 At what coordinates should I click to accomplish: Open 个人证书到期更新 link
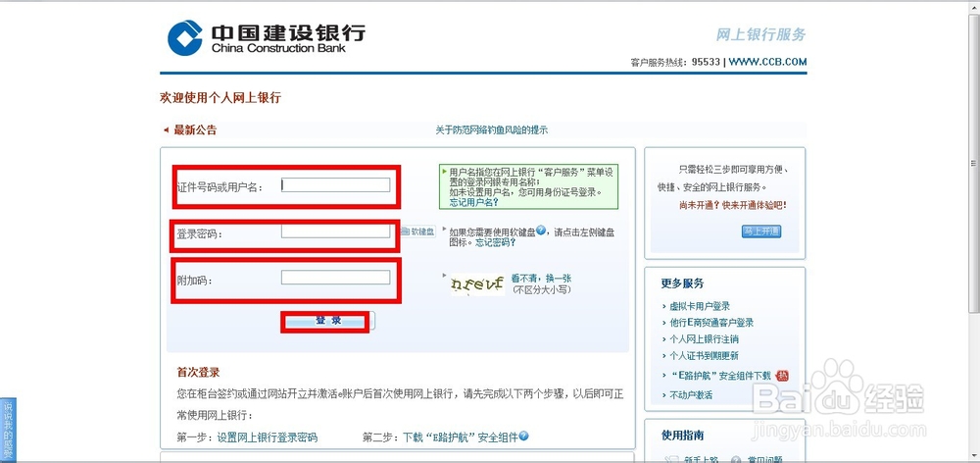point(704,355)
